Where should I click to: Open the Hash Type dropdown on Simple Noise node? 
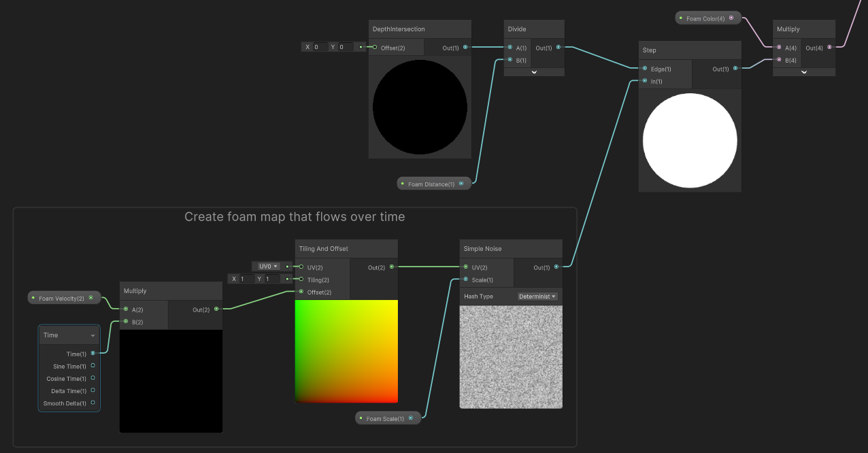tap(537, 296)
